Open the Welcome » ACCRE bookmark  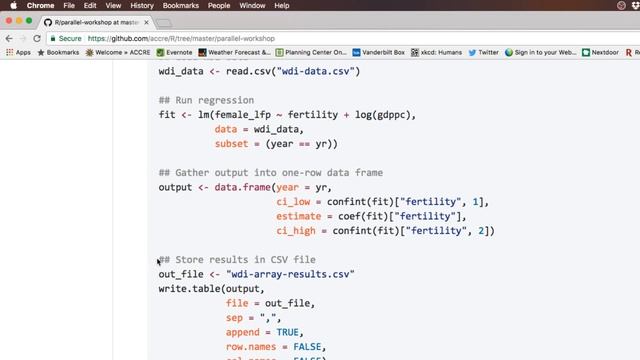click(x=118, y=52)
